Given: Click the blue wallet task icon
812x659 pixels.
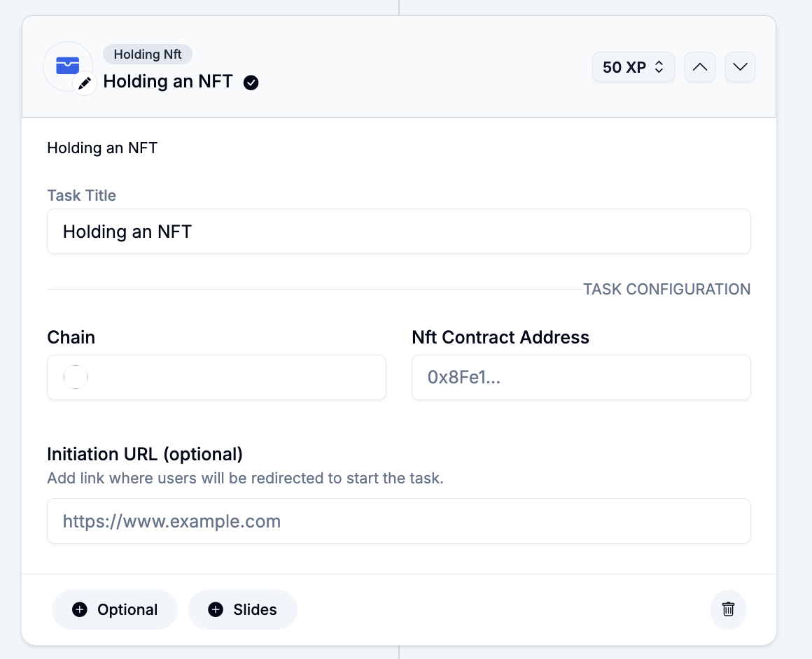Looking at the screenshot, I should 67,66.
